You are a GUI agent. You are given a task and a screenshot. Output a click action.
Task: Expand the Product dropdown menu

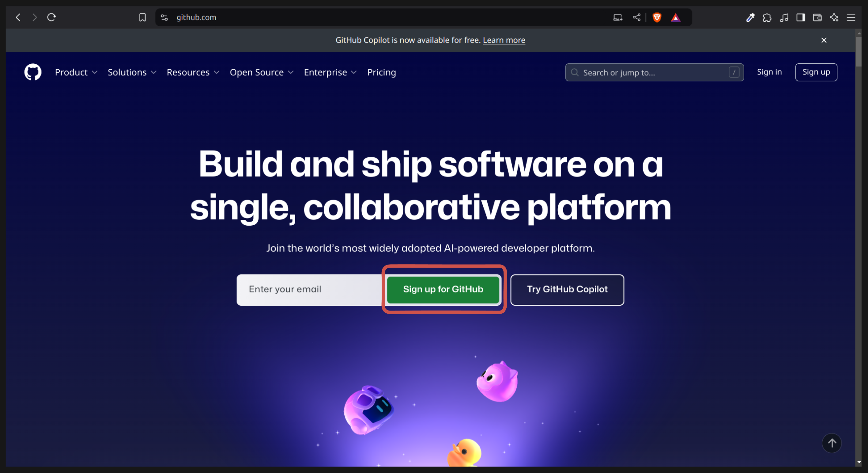click(x=76, y=72)
